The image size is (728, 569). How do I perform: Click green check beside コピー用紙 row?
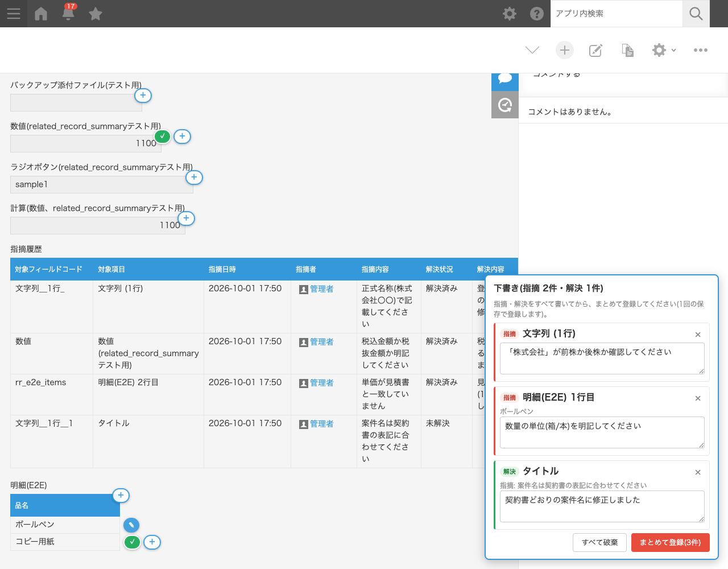(x=132, y=542)
